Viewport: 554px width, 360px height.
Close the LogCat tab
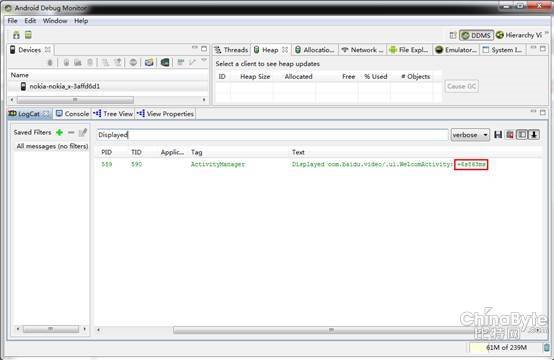46,114
